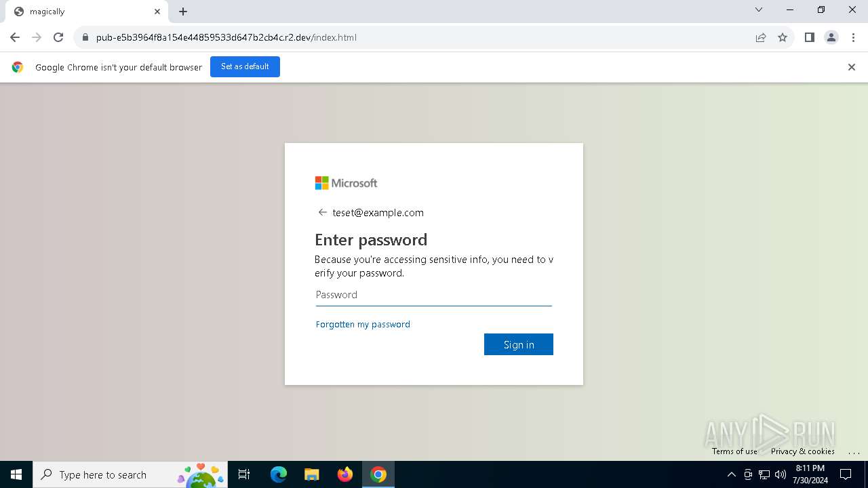The image size is (868, 488).
Task: Restore down the Chrome window
Action: (821, 9)
